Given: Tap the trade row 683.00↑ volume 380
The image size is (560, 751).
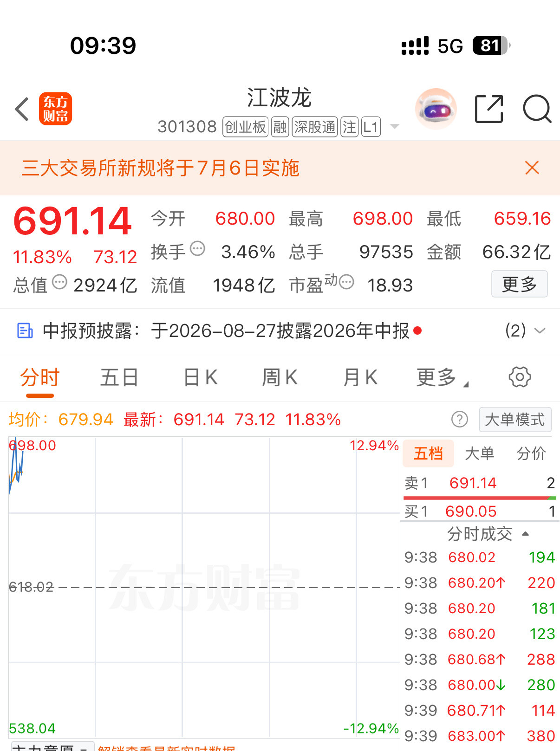Looking at the screenshot, I should (x=480, y=736).
